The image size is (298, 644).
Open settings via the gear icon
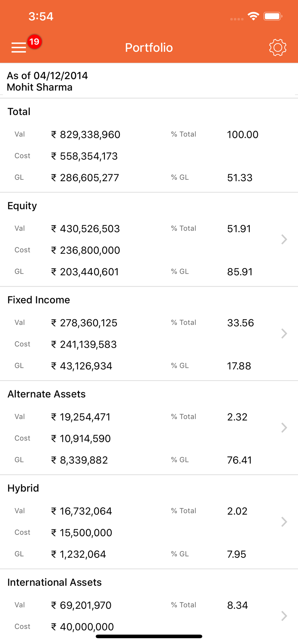277,48
